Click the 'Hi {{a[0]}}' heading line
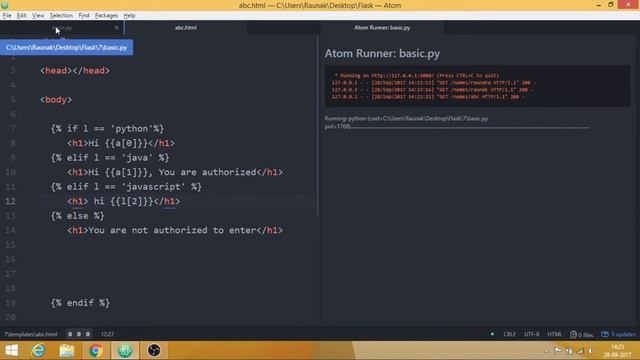The width and height of the screenshot is (640, 360). pos(121,143)
